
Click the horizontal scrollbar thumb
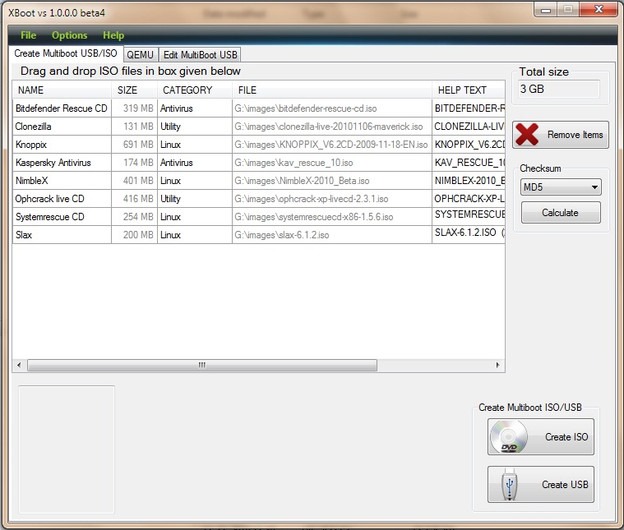point(202,365)
